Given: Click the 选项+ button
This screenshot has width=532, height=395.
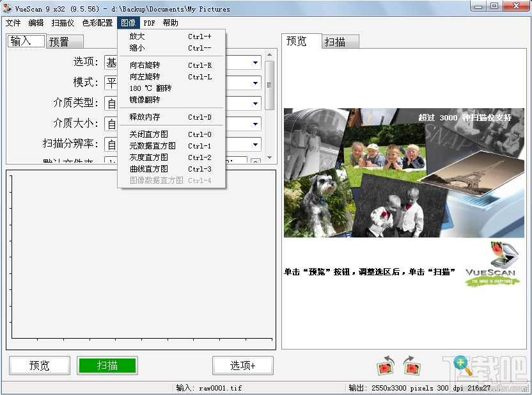Looking at the screenshot, I should [243, 366].
